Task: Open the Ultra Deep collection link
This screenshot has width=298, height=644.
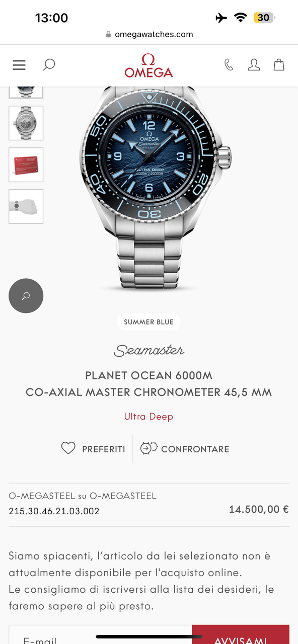Action: [x=148, y=417]
